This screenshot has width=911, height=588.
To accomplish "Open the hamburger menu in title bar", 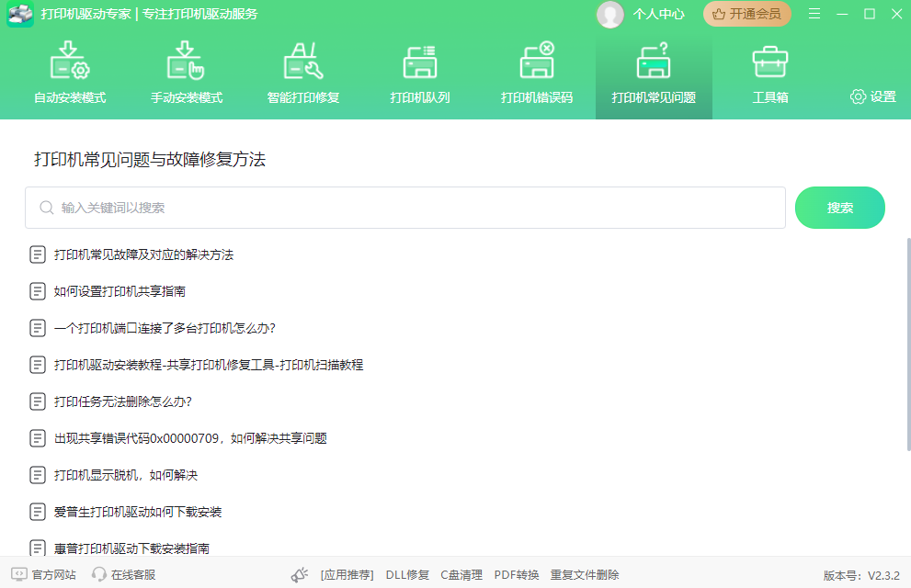I will [x=814, y=14].
